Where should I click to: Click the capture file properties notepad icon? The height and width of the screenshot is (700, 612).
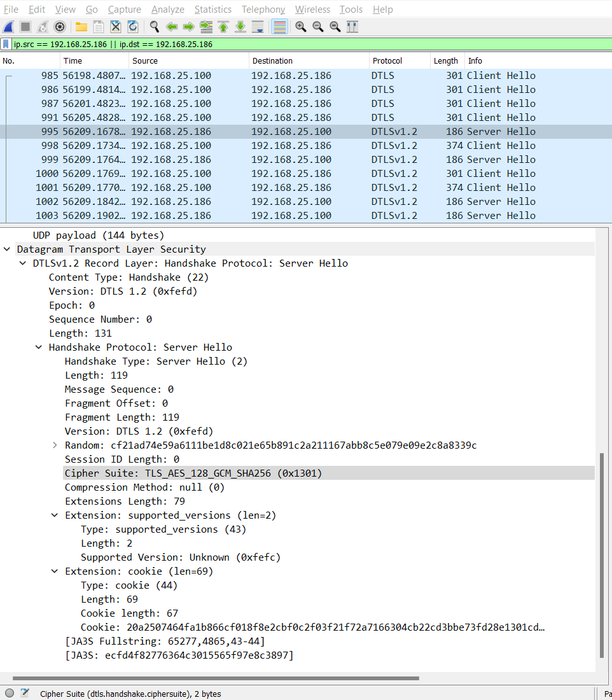click(25, 693)
